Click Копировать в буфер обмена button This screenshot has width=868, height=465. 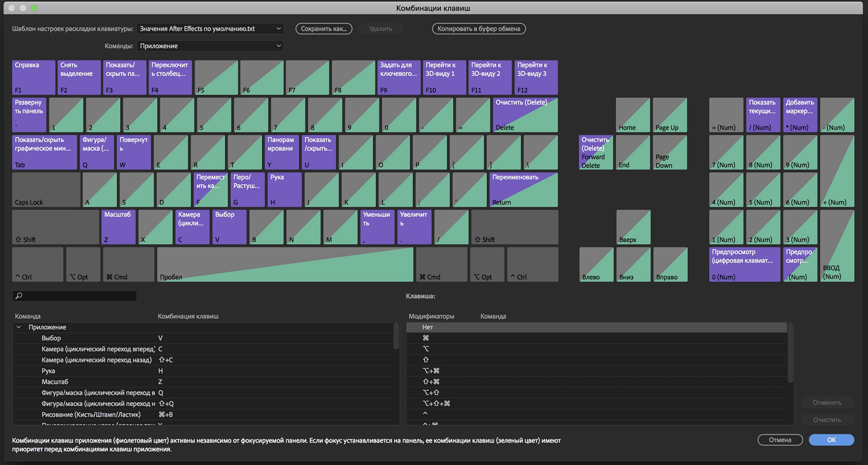(479, 29)
